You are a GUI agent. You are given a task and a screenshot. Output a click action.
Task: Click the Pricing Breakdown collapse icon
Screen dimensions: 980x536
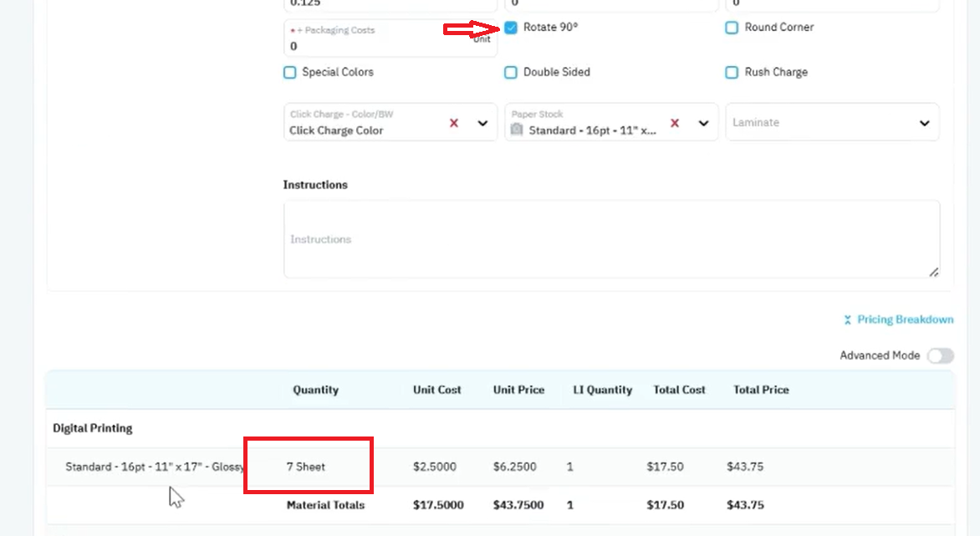(848, 320)
